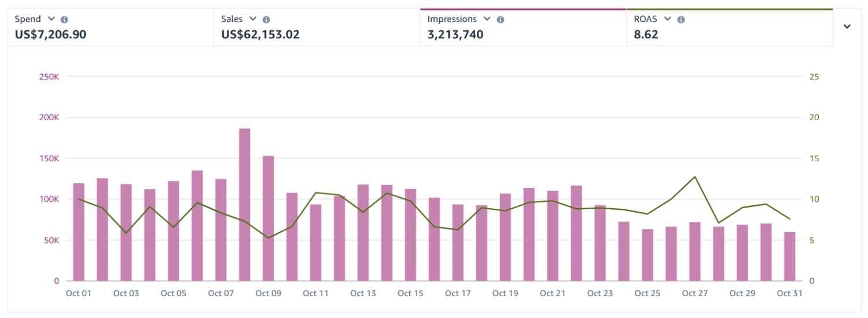Expand the Sales metric dropdown chevron
This screenshot has height=318, width=868.
253,19
